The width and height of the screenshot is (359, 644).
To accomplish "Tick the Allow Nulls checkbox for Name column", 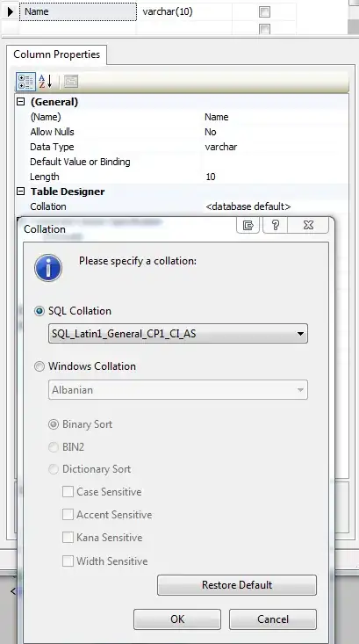I will click(x=264, y=12).
